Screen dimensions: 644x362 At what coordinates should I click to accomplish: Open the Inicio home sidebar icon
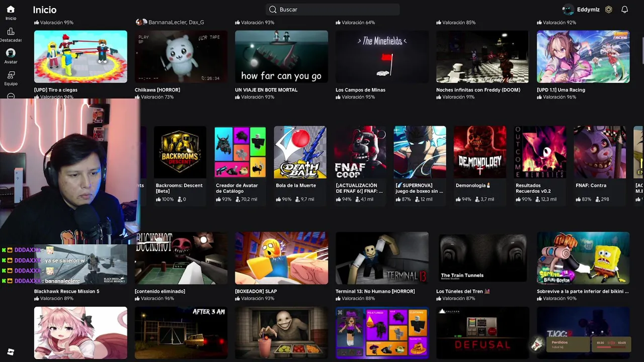[x=11, y=10]
